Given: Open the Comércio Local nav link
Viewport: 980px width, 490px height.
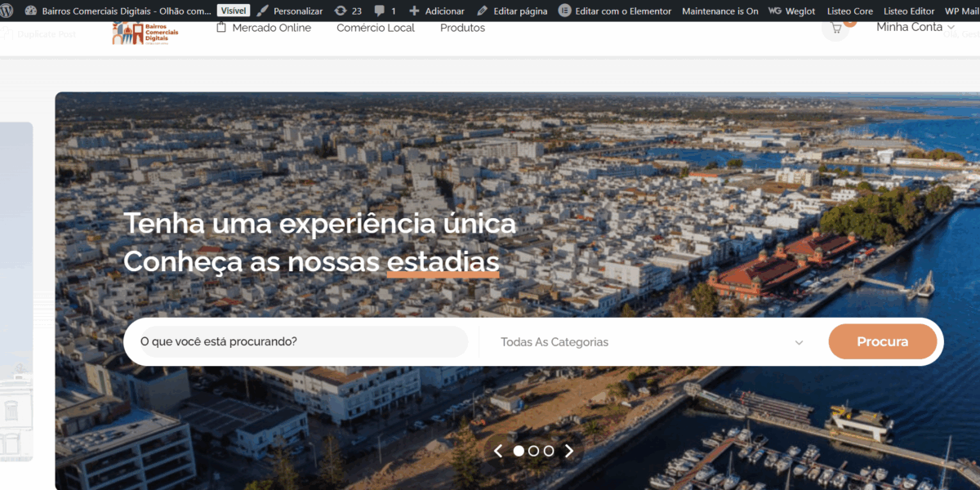Looking at the screenshot, I should tap(376, 28).
